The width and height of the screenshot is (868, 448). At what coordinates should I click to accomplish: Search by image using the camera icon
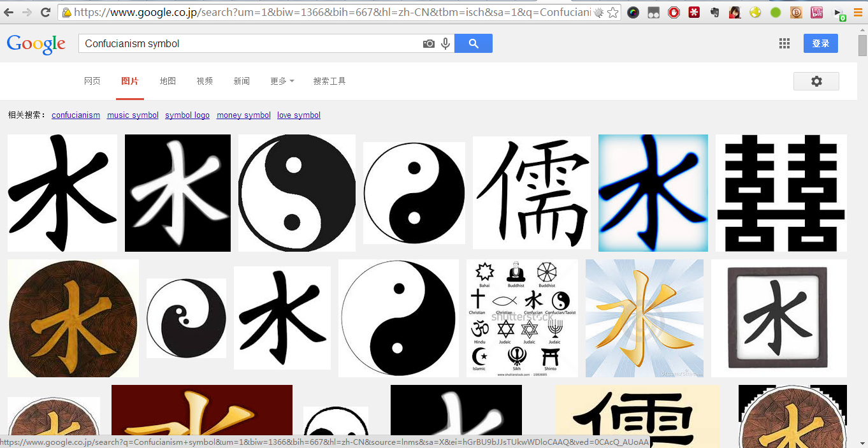click(429, 43)
